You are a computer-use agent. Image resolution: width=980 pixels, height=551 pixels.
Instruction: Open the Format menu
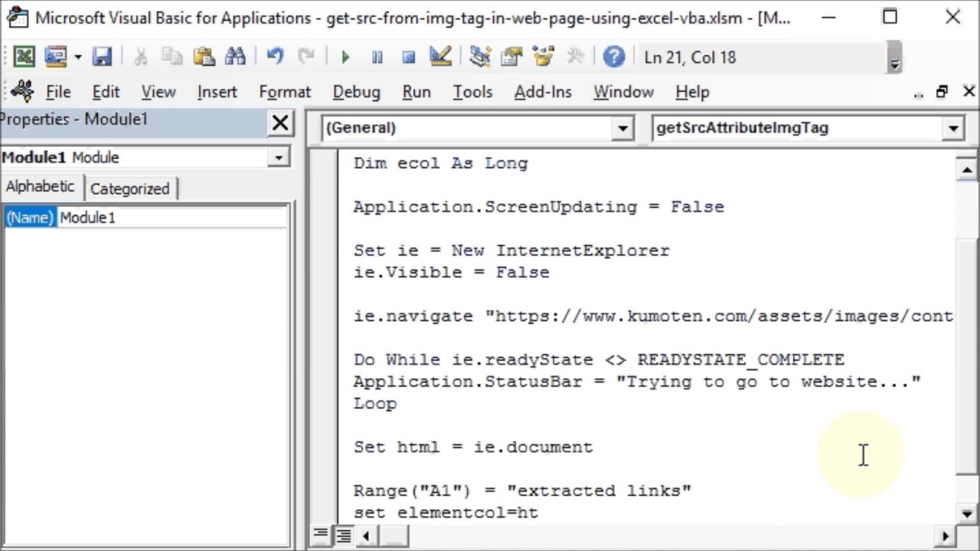(285, 92)
